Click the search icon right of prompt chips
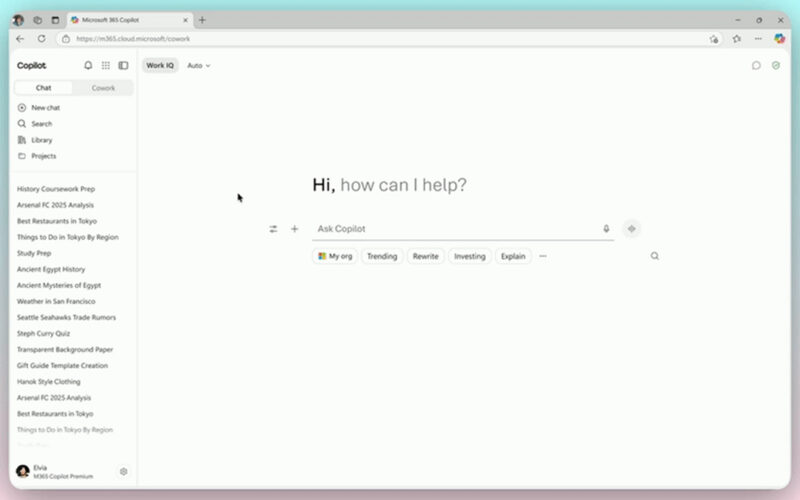 [x=655, y=256]
